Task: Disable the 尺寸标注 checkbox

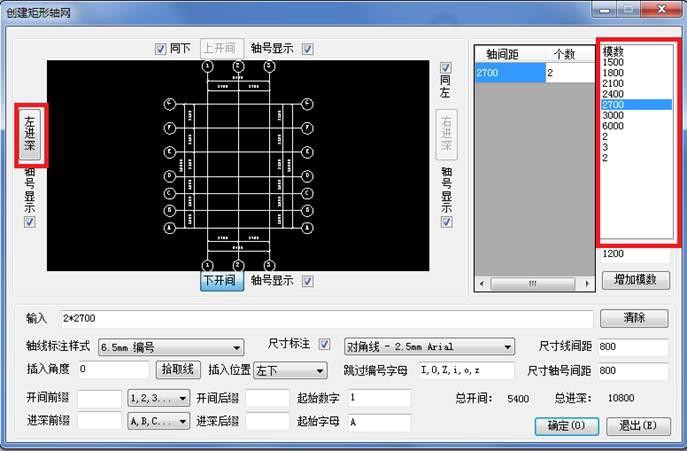Action: (323, 345)
